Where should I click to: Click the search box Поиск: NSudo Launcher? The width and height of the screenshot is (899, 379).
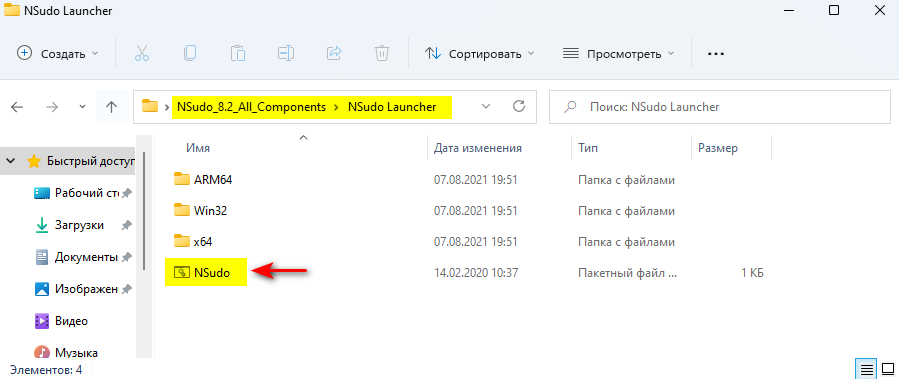(721, 107)
